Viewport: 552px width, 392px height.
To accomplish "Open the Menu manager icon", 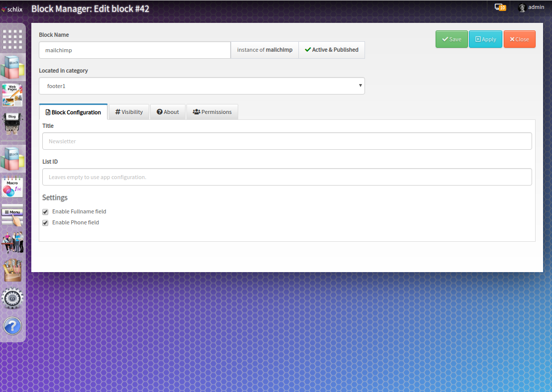I will click(12, 215).
